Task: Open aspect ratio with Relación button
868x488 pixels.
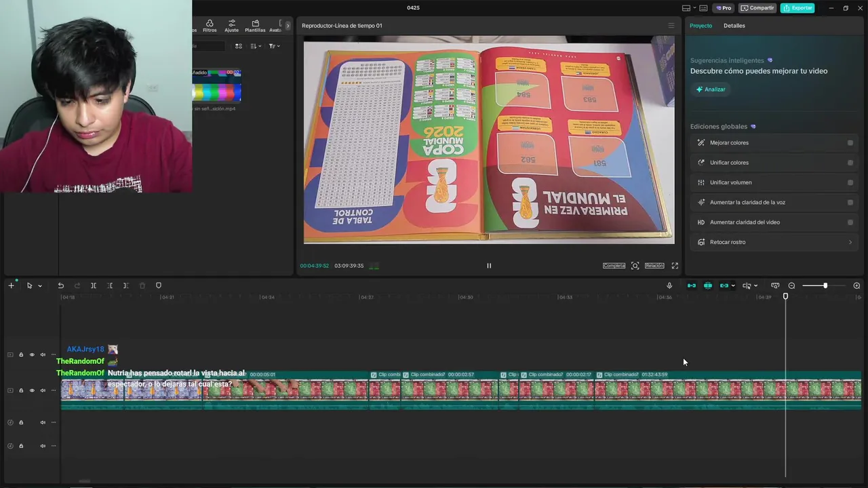Action: (x=654, y=266)
